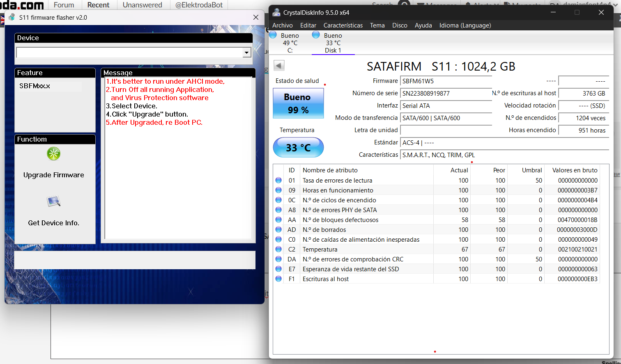621x364 pixels.
Task: Click the status circle for attribute 0C
Action: click(x=278, y=200)
